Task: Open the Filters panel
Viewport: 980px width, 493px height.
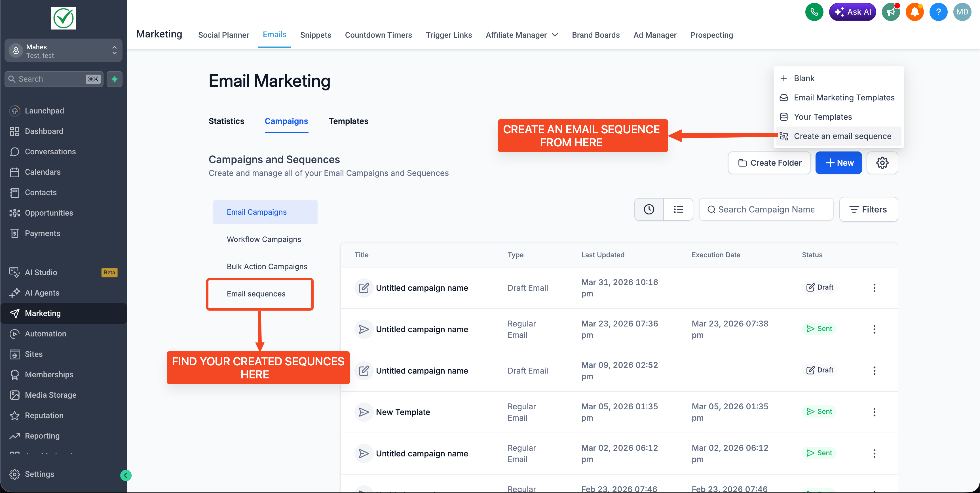Action: [x=868, y=209]
